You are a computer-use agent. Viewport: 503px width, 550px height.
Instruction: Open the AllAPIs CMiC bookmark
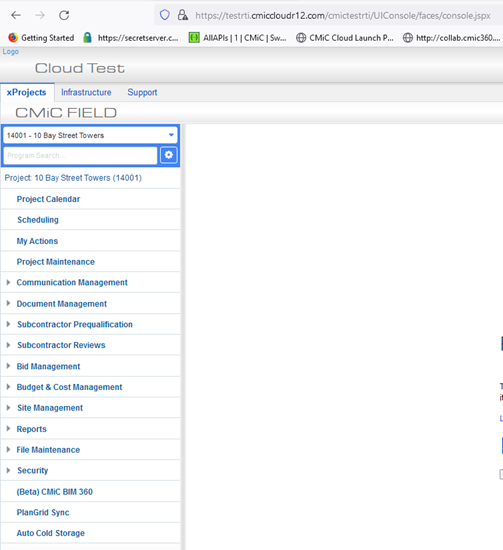pos(237,38)
